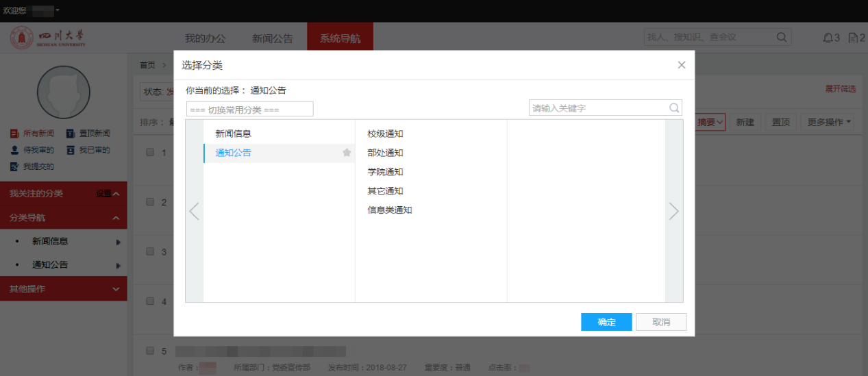Select 通知公告 in dialog category list

[279, 153]
